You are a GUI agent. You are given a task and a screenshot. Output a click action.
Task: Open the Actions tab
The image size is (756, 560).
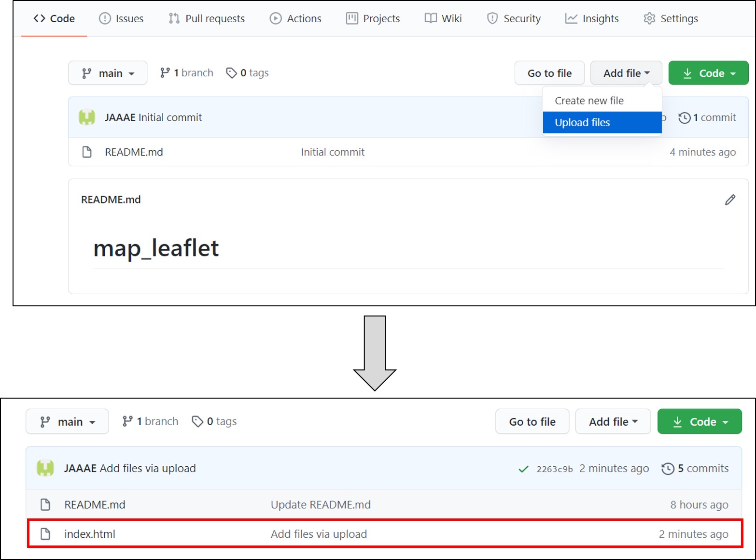click(295, 18)
